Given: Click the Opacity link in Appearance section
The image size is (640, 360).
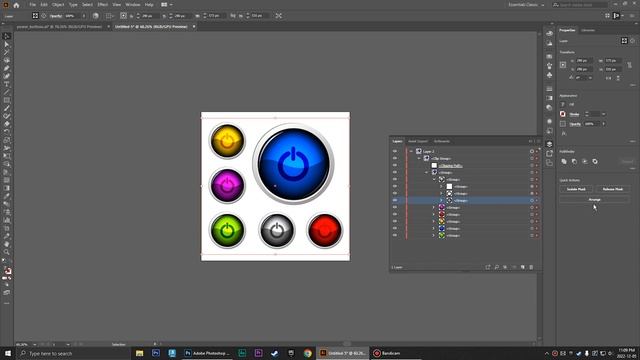Looking at the screenshot, I should (575, 124).
